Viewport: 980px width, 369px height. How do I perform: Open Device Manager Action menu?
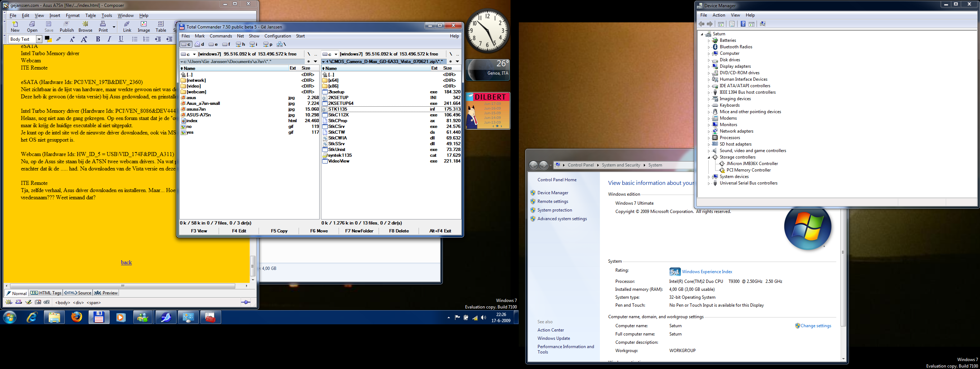pos(719,15)
